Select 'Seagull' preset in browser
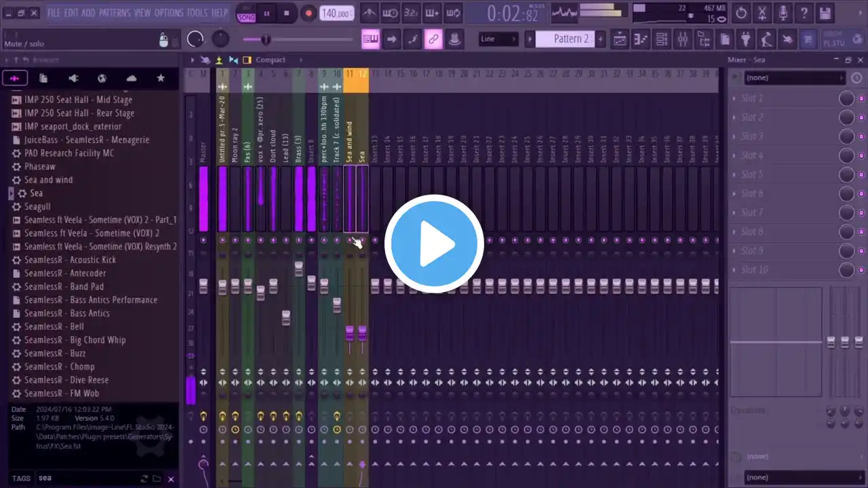This screenshot has height=488, width=868. tap(37, 206)
